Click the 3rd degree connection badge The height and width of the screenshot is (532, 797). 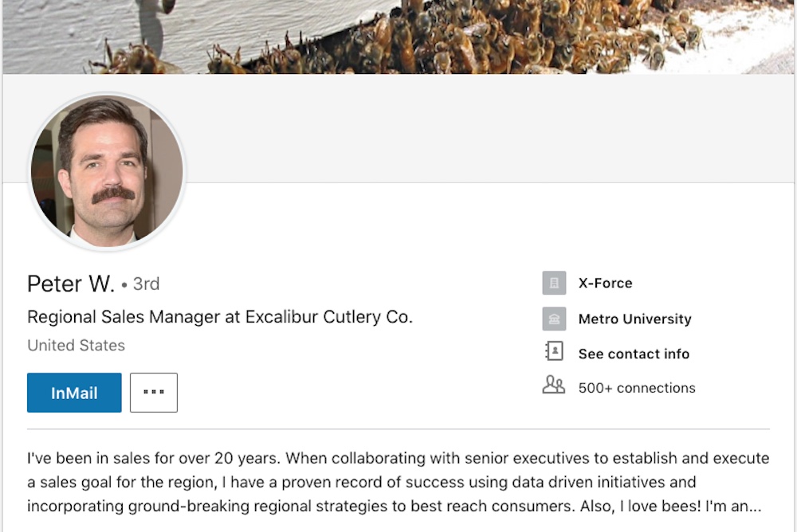tap(146, 284)
